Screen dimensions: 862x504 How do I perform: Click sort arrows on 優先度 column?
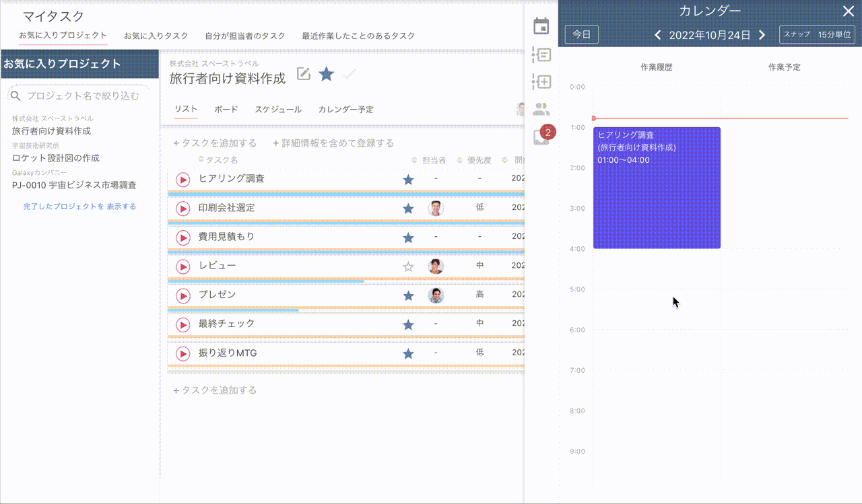[x=459, y=159]
